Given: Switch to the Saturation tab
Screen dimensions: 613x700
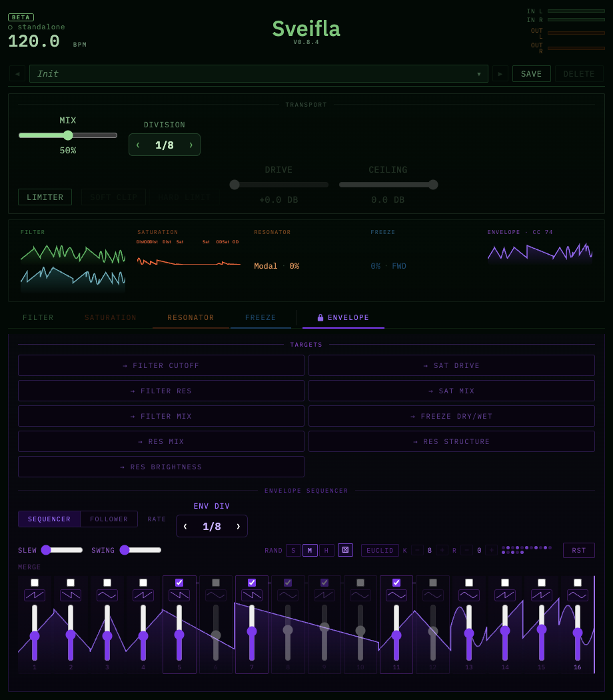Looking at the screenshot, I should pyautogui.click(x=110, y=317).
